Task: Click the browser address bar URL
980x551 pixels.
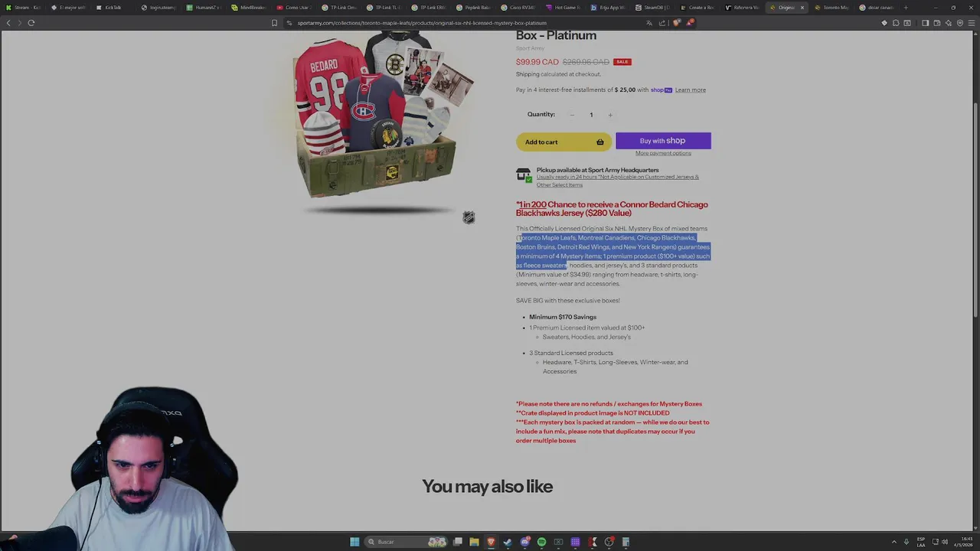Action: coord(422,23)
